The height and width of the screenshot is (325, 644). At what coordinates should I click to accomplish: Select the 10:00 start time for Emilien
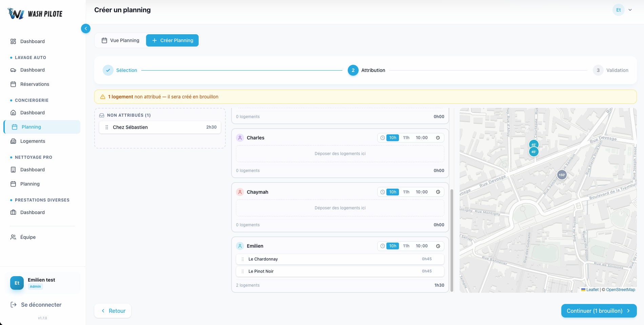(x=422, y=246)
